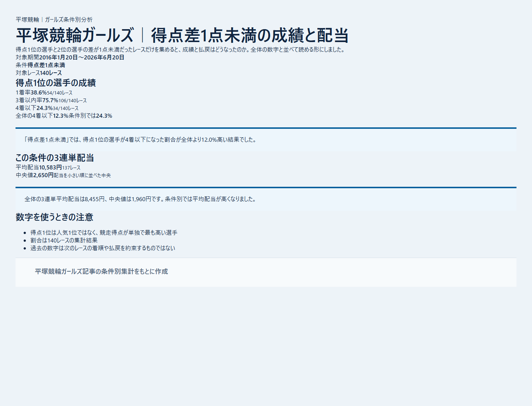Click the 4着以下24.3% 34/140レース line
532x406 pixels.
click(x=47, y=108)
